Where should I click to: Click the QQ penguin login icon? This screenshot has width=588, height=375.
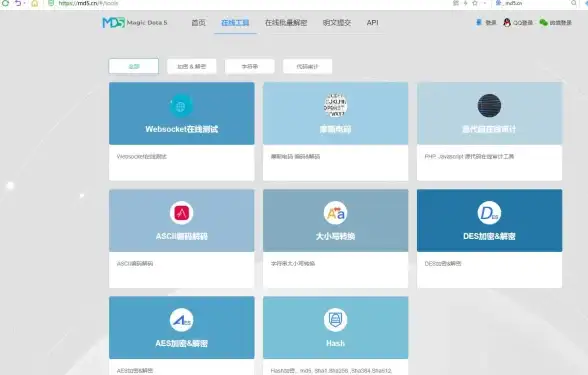point(507,22)
